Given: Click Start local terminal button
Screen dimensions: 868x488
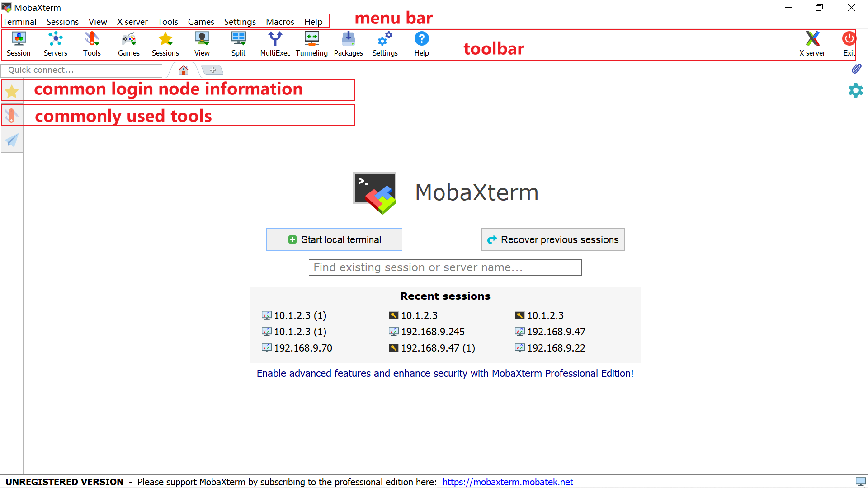Looking at the screenshot, I should point(334,239).
